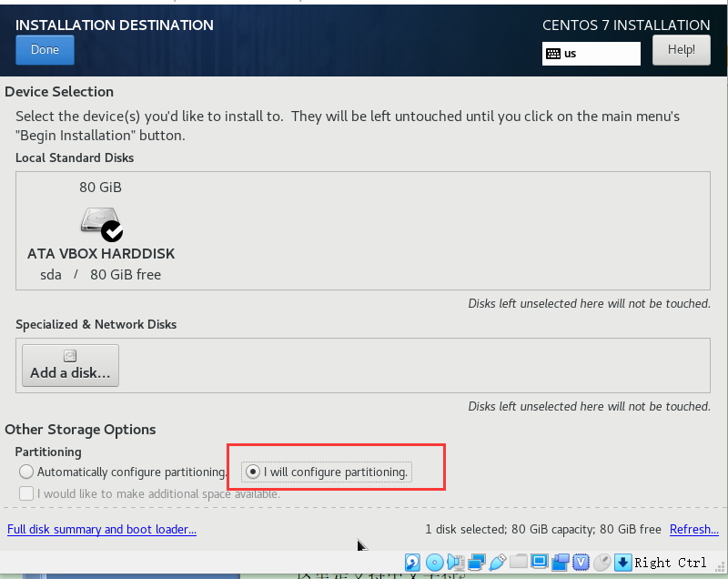Select Automatically configure partitioning radio button
The width and height of the screenshot is (728, 579).
tap(26, 472)
